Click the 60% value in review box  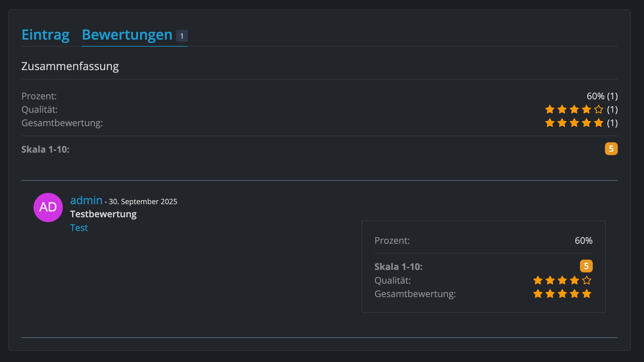pos(584,240)
